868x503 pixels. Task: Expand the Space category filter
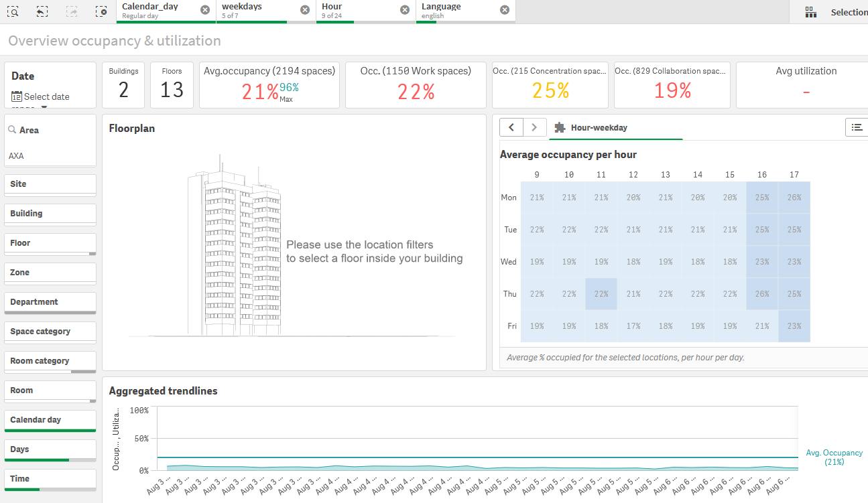click(50, 332)
